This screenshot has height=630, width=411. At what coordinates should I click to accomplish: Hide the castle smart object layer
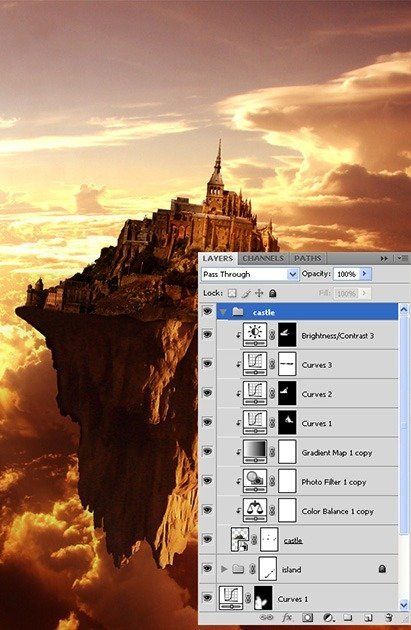[207, 540]
